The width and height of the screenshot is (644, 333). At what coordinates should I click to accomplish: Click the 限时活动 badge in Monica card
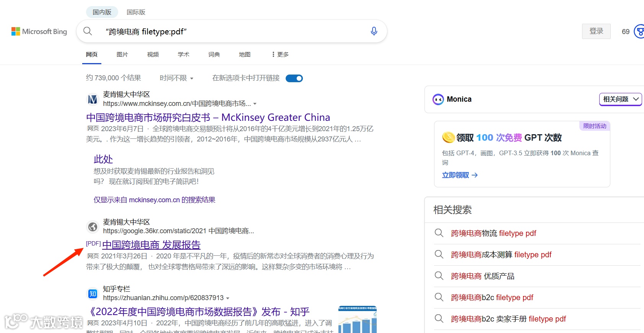click(x=595, y=126)
